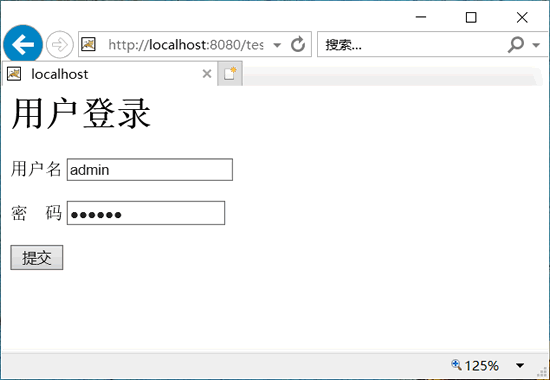Open the search provider dropdown arrow
The width and height of the screenshot is (550, 380).
[x=536, y=45]
